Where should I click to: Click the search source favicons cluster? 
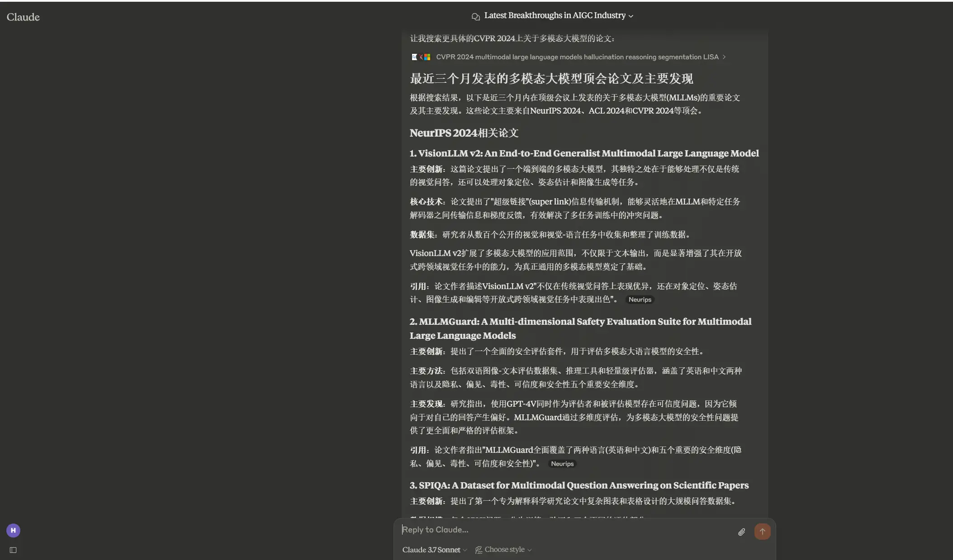tap(421, 57)
